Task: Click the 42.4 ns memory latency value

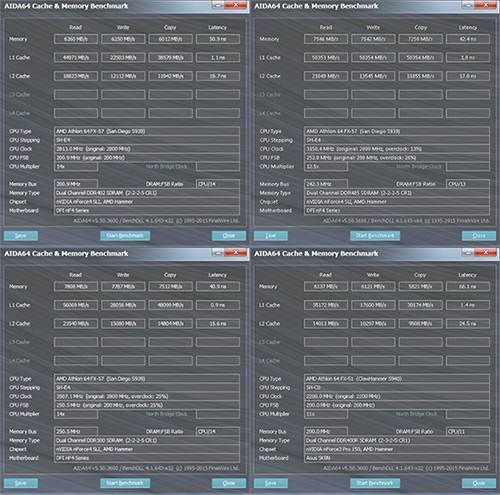Action: (x=468, y=39)
